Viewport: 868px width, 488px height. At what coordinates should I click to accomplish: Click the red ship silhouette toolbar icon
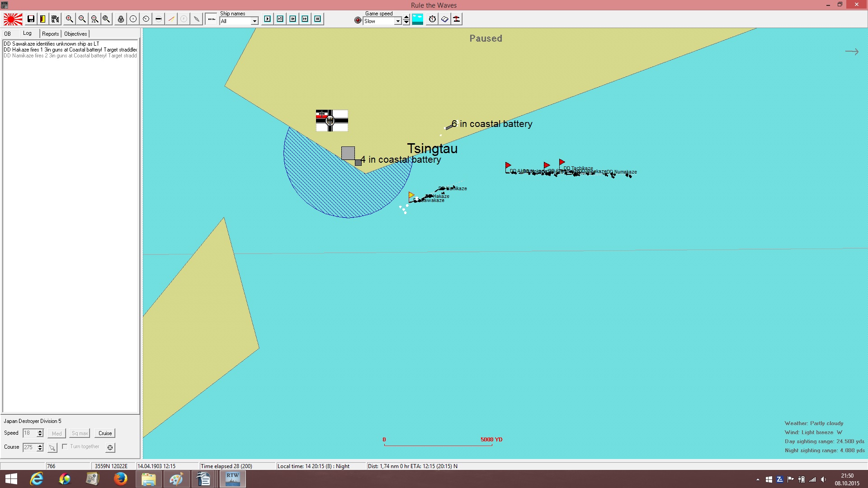pyautogui.click(x=457, y=19)
